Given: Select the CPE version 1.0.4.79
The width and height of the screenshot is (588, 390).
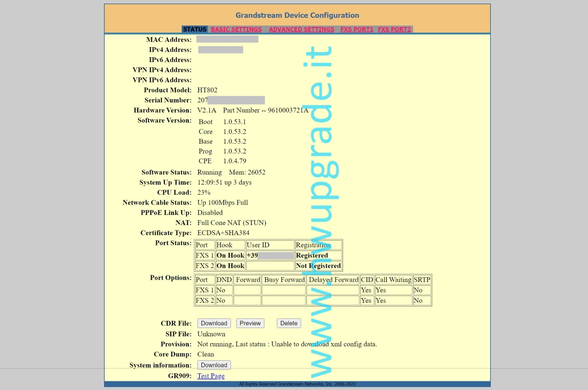Looking at the screenshot, I should [234, 161].
